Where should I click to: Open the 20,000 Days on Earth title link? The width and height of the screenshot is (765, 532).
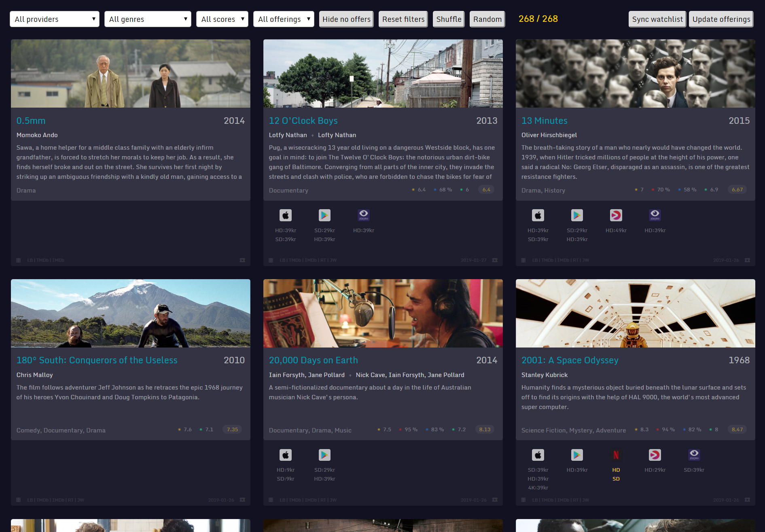(x=313, y=360)
